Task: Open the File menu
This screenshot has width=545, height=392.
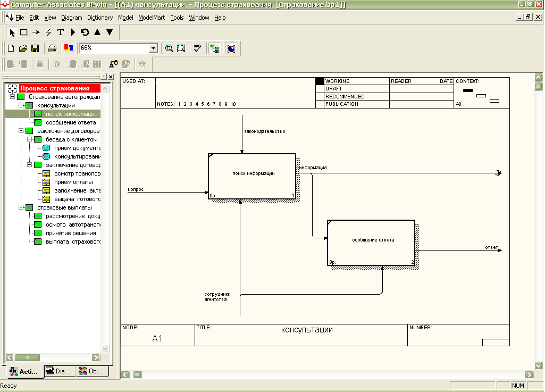Action: click(20, 18)
